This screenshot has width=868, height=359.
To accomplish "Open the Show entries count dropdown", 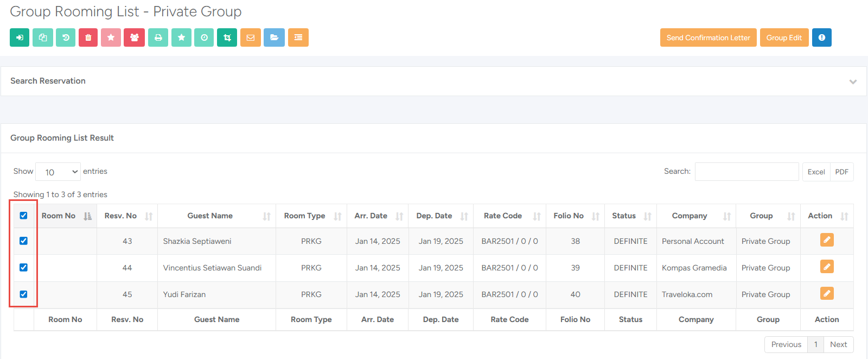I will [58, 172].
